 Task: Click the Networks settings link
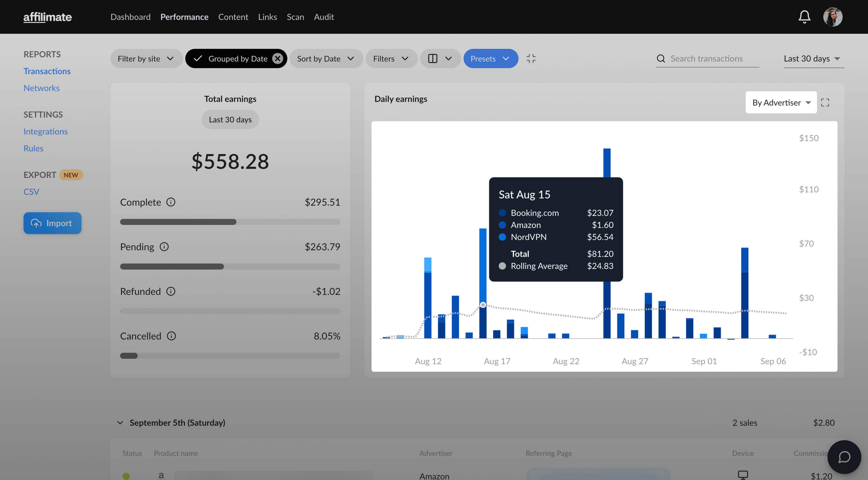41,88
